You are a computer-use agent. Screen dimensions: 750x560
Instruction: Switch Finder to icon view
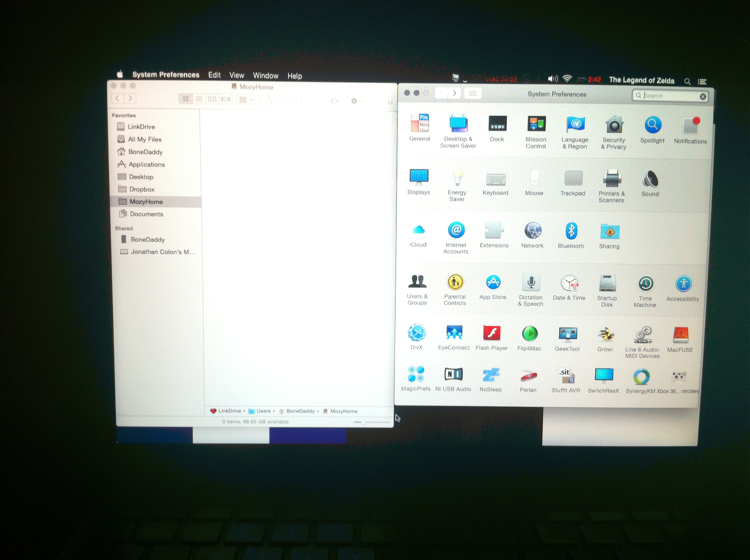(x=185, y=99)
